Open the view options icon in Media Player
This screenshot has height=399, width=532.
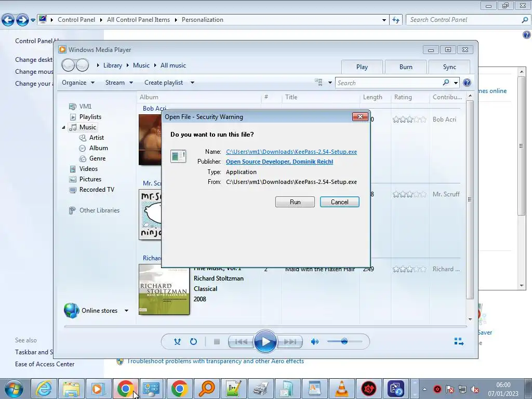click(x=318, y=83)
